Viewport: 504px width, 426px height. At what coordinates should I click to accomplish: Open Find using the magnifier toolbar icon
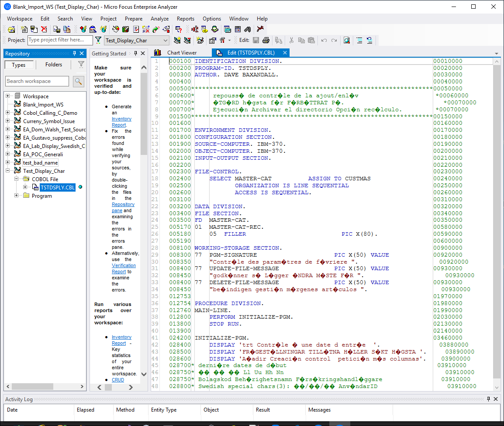click(x=345, y=40)
